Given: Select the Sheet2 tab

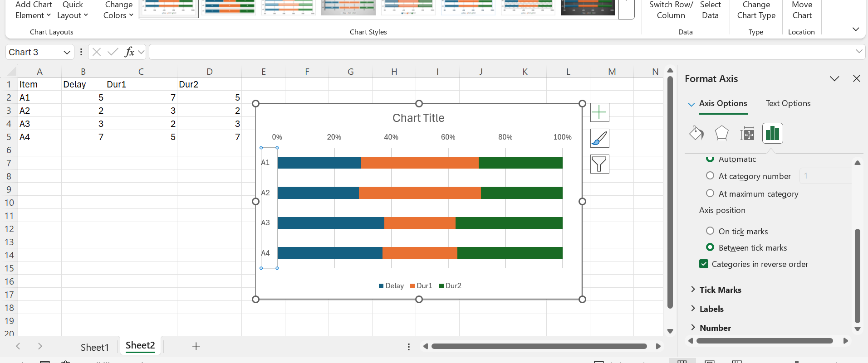Looking at the screenshot, I should click(x=140, y=346).
